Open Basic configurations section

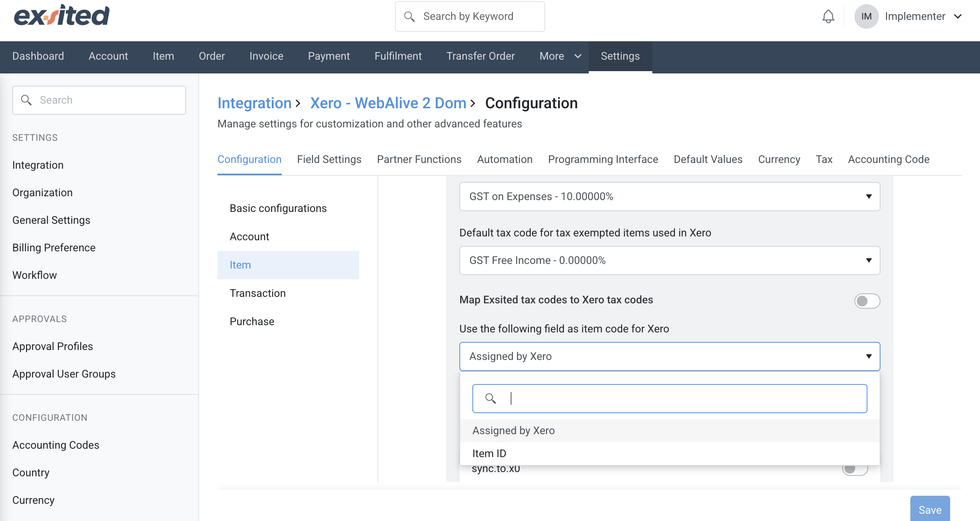click(x=288, y=208)
